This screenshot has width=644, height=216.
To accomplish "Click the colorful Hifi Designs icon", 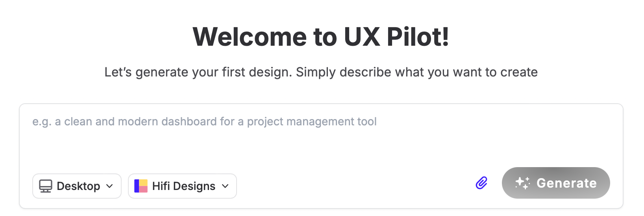I will coord(141,186).
